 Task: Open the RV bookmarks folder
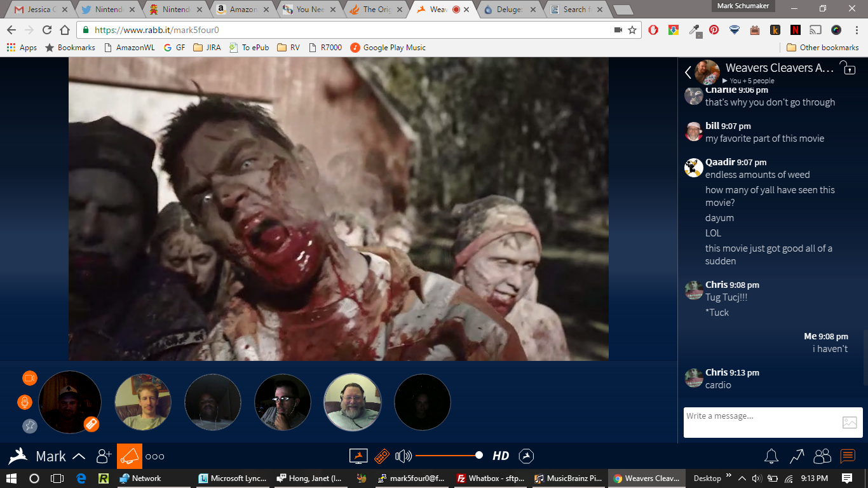click(288, 48)
